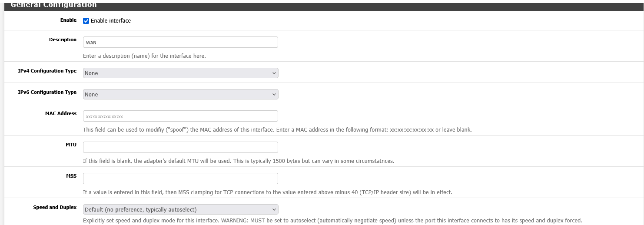This screenshot has height=225, width=644.
Task: Select the MSS input field
Action: pos(180,179)
